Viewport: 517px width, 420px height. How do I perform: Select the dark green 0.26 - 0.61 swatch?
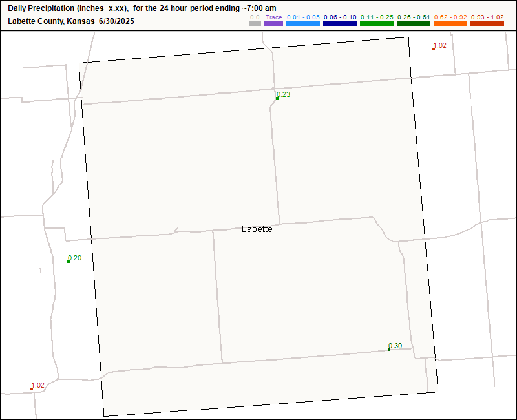tap(414, 23)
